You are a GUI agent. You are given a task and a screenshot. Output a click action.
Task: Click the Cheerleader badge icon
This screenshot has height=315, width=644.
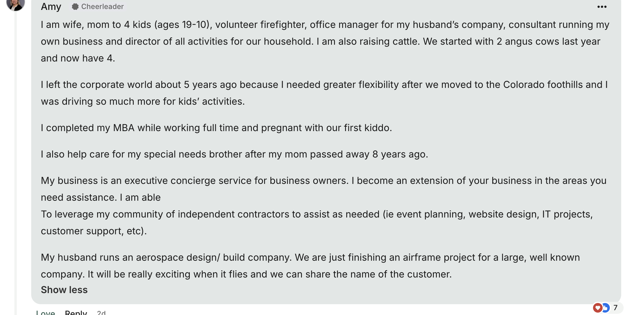pos(75,7)
